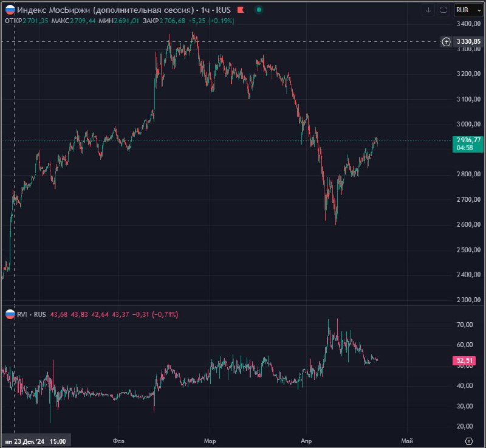Click the 2300,00 price axis label
This screenshot has width=486, height=448.
coord(468,300)
